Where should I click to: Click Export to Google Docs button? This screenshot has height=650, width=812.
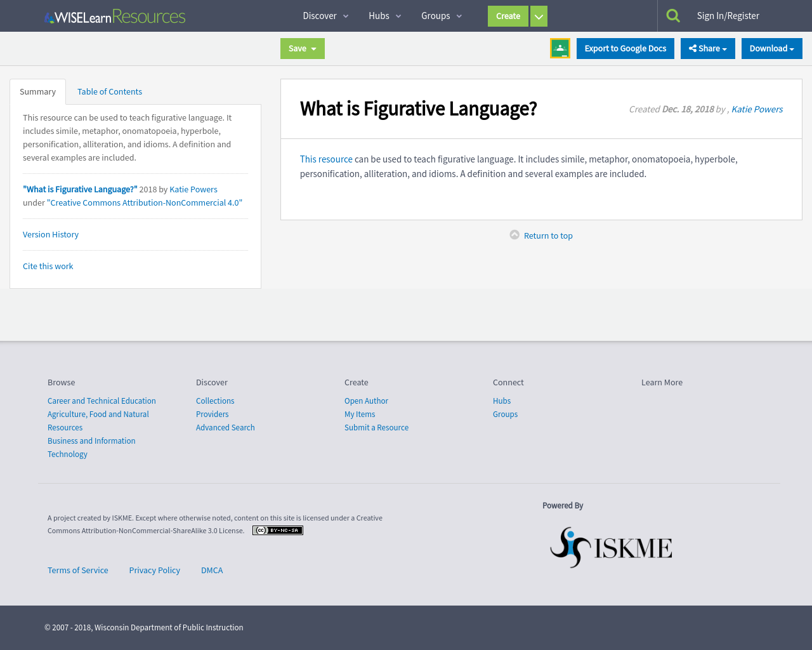point(625,48)
